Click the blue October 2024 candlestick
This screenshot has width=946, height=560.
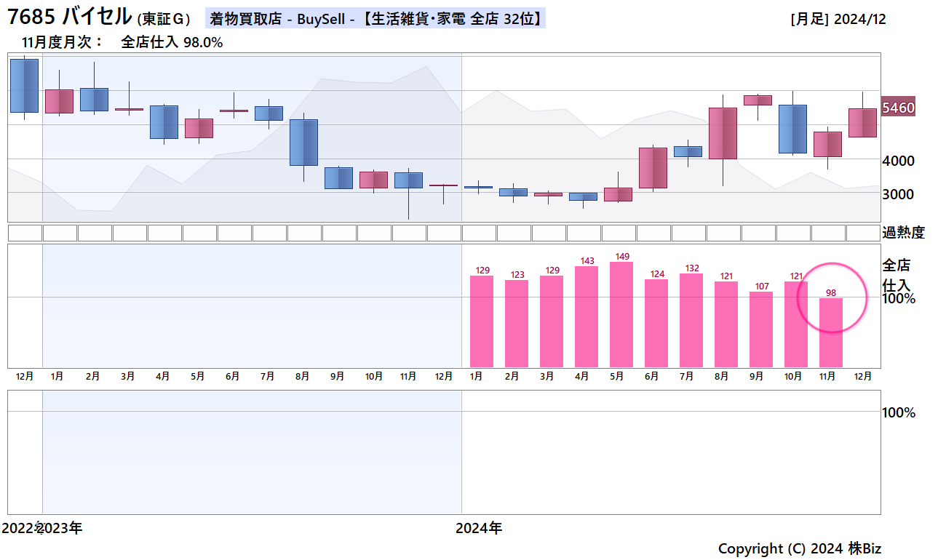(x=792, y=129)
